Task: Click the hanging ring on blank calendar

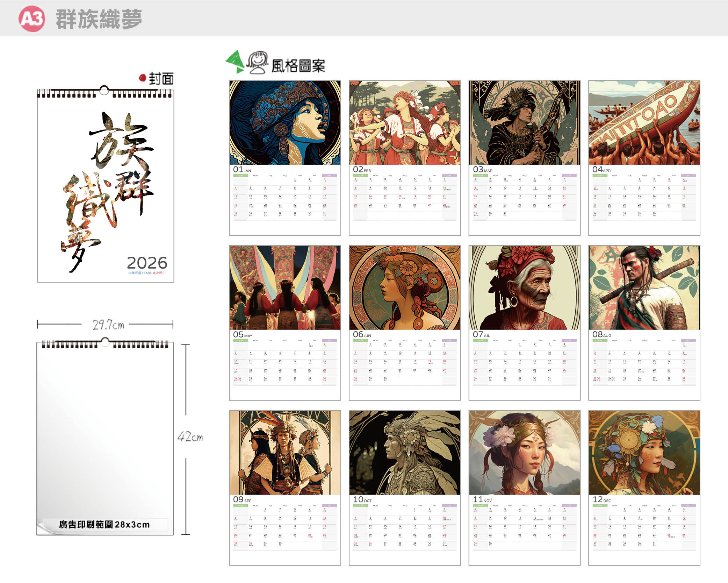Action: coord(105,342)
